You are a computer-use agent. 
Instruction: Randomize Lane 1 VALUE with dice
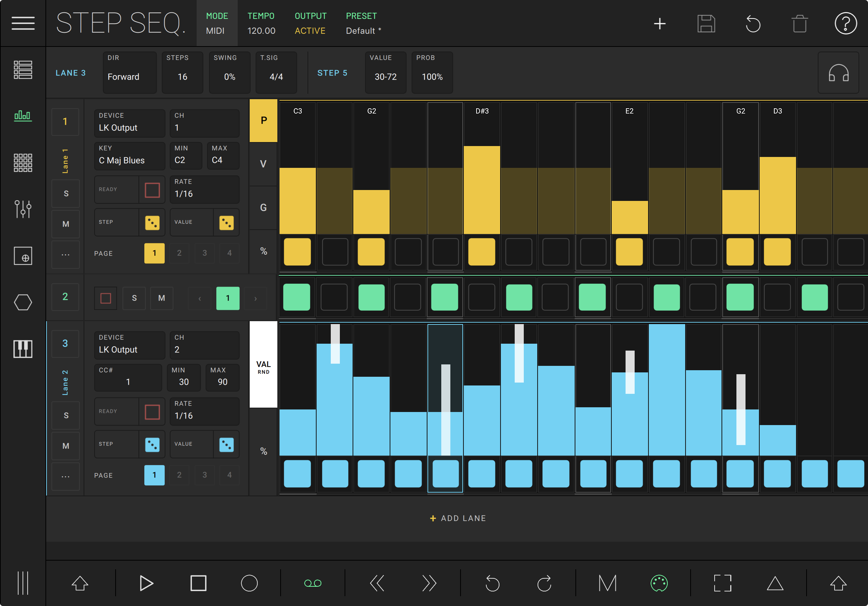click(x=226, y=223)
